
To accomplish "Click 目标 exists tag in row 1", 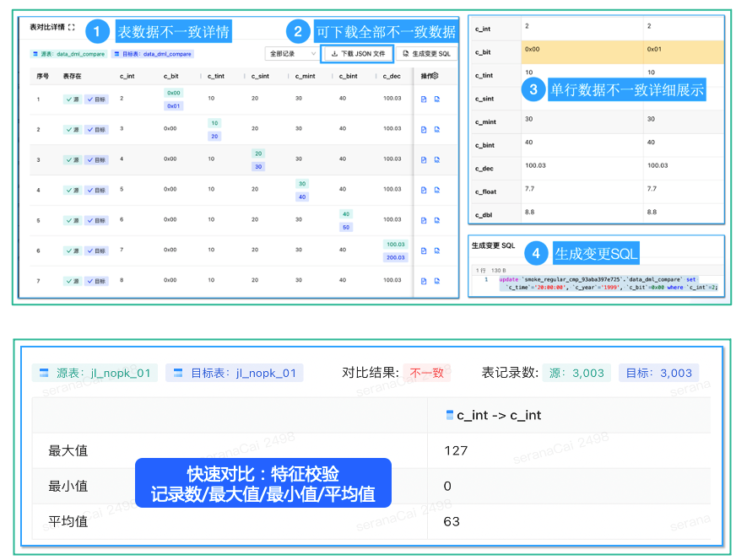I will point(97,100).
